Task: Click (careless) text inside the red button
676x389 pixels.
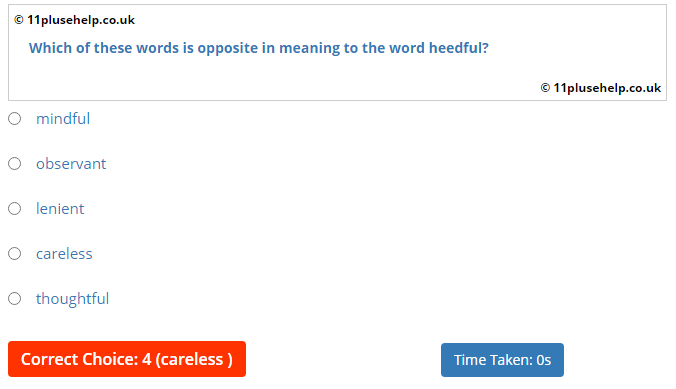Action: (194, 359)
